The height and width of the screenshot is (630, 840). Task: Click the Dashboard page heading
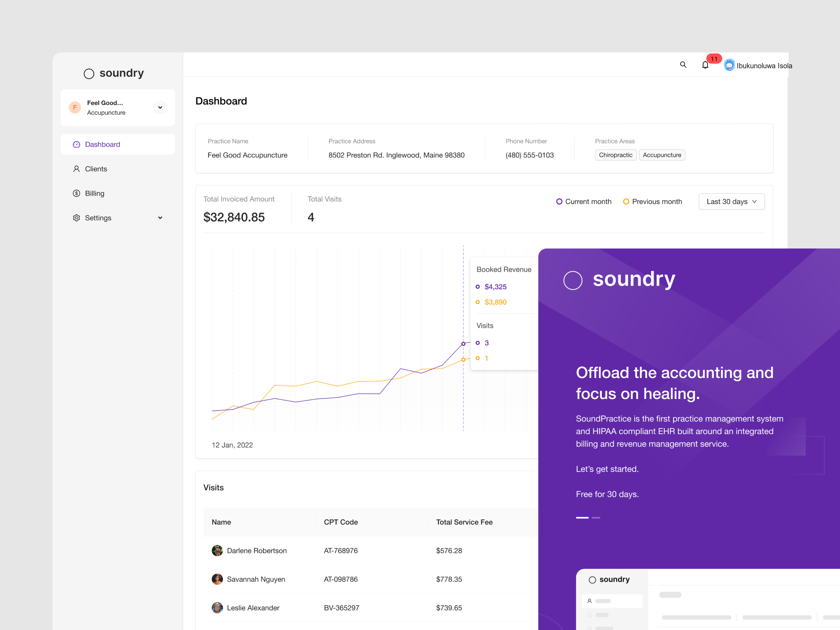[x=221, y=101]
